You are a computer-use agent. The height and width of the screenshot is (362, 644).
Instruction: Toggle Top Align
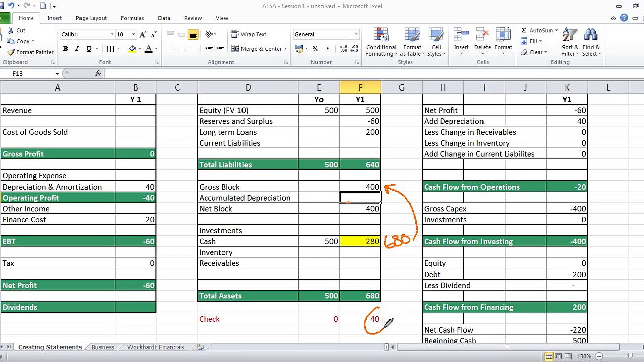click(170, 34)
